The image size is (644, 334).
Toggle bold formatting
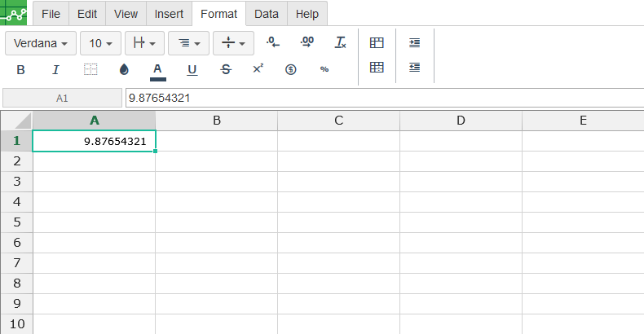[x=21, y=70]
